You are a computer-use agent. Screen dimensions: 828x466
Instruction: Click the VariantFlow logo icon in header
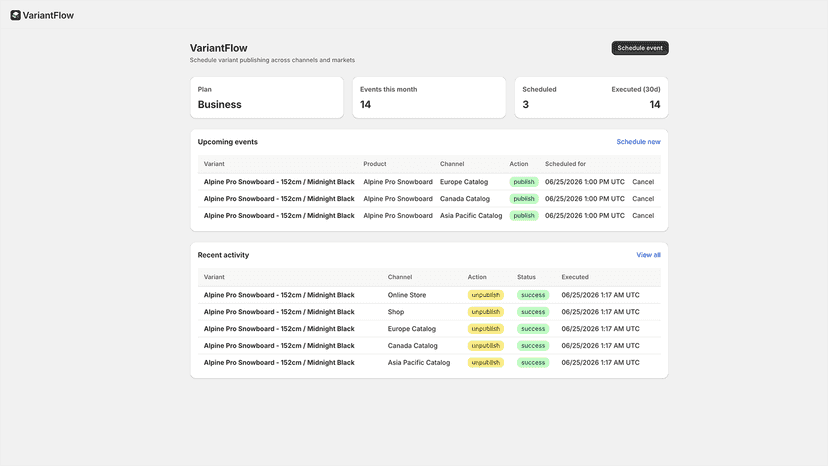[15, 15]
